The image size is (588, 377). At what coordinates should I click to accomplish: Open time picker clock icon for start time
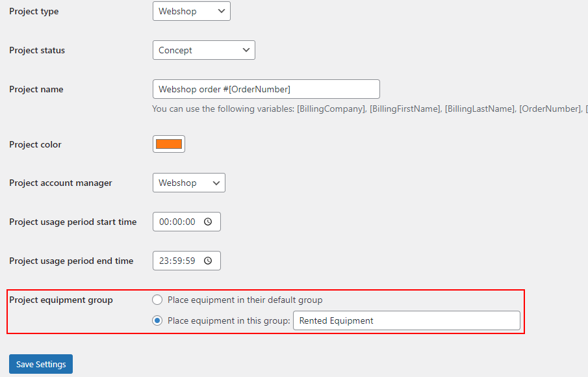[208, 222]
